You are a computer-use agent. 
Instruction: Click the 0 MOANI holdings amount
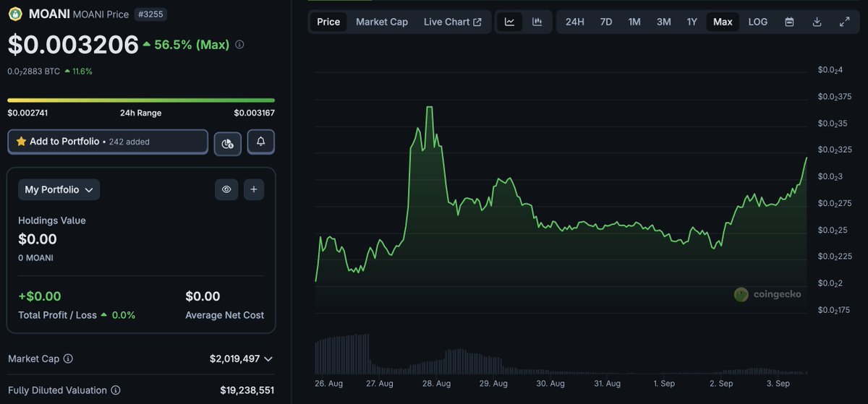(x=35, y=257)
